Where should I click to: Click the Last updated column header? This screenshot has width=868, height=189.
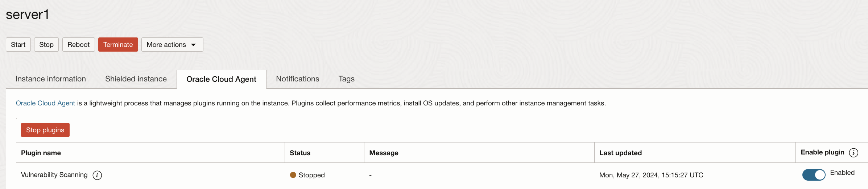click(x=620, y=153)
